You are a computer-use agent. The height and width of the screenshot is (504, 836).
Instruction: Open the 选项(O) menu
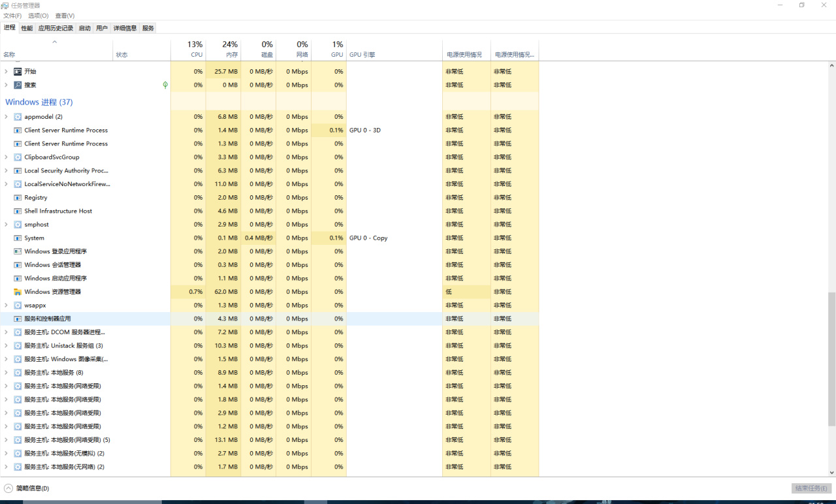[x=38, y=16]
